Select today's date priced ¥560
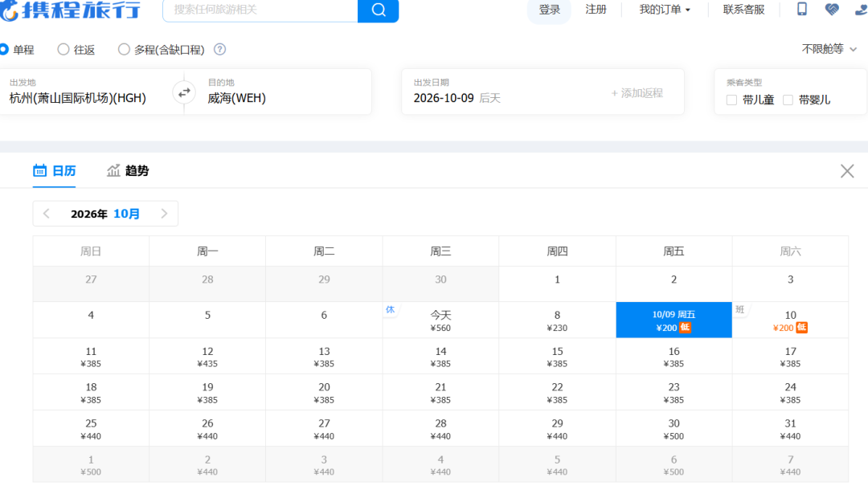The height and width of the screenshot is (502, 868). [440, 320]
